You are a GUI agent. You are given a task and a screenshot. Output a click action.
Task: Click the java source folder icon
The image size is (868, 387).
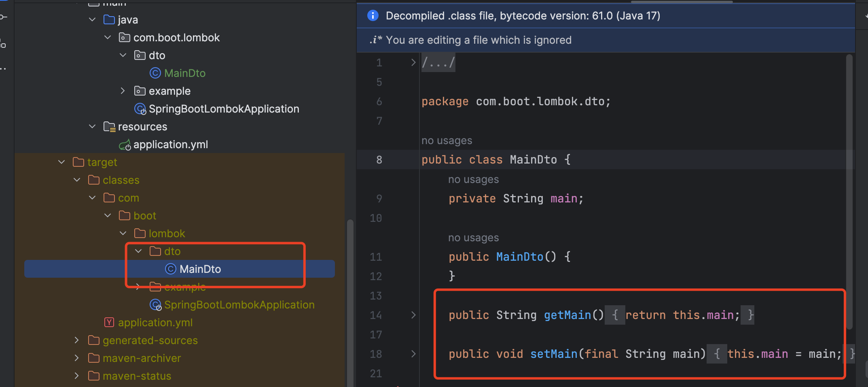coord(109,19)
